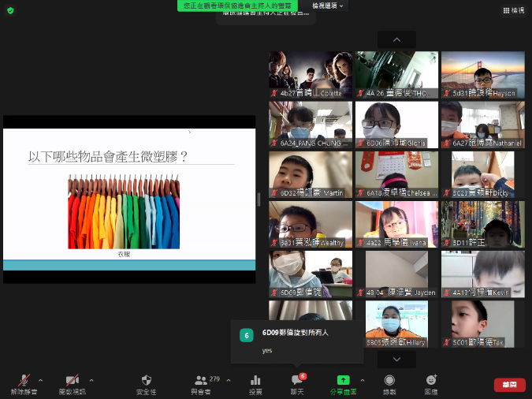Expand share screen options arrow
This screenshot has height=399, width=532.
click(x=362, y=380)
